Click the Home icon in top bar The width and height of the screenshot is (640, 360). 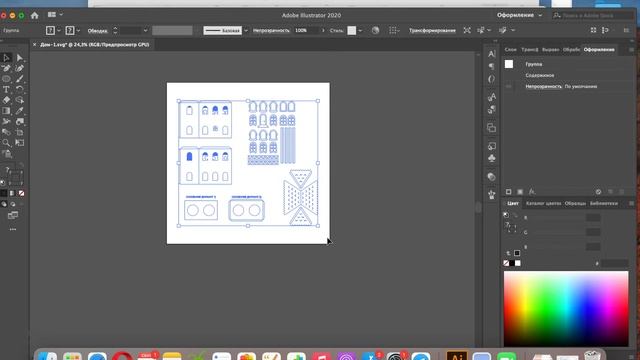pos(35,16)
